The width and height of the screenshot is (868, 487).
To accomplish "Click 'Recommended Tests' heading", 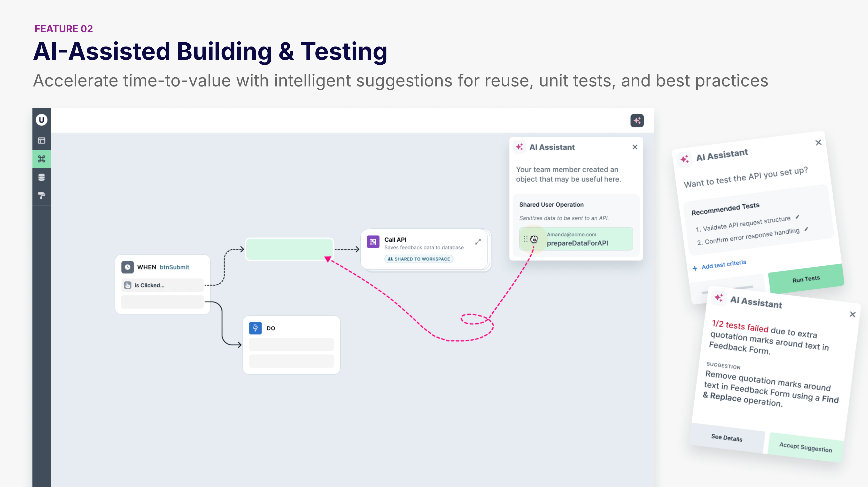I will click(725, 209).
